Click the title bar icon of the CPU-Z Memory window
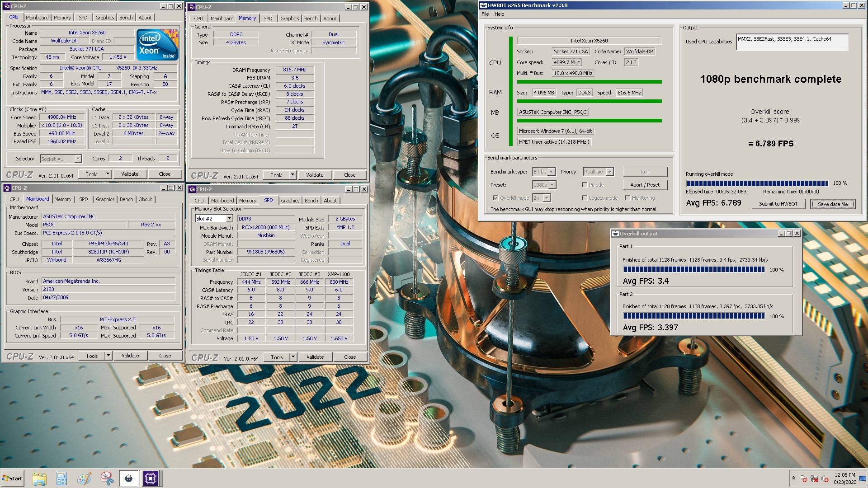Viewport: 868px width, 488px height. 192,7
